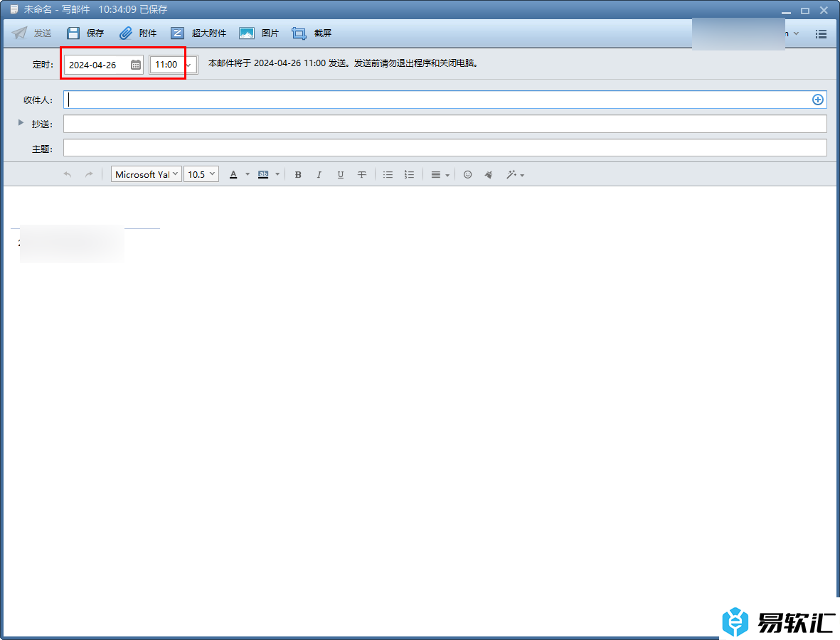This screenshot has width=840, height=640.
Task: Expand the 抄送 triangle arrow
Action: click(21, 122)
